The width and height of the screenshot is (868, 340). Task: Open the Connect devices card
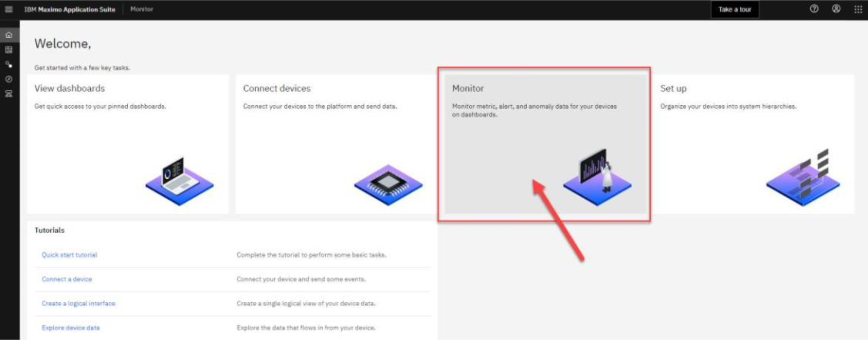click(x=336, y=144)
